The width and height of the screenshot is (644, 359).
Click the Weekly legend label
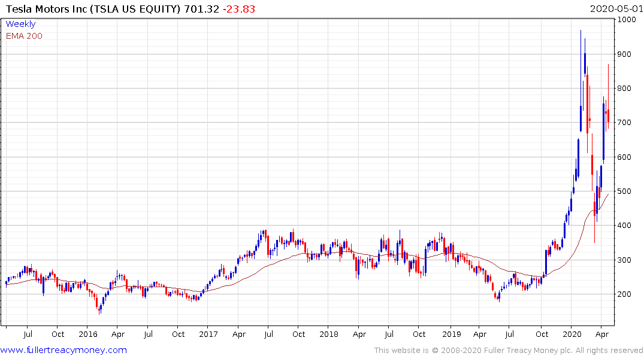(20, 24)
